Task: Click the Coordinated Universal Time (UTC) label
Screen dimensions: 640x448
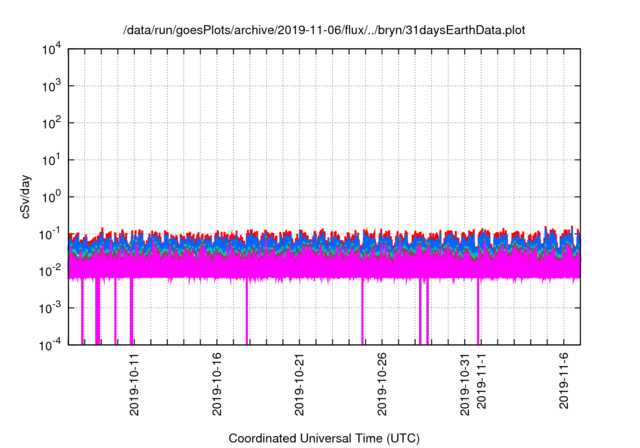Action: [324, 438]
